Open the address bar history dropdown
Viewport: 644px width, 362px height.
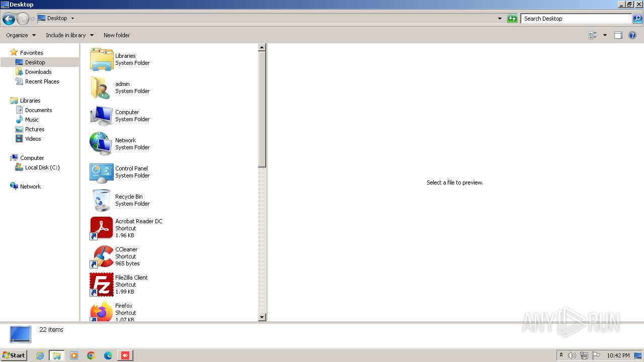click(x=500, y=19)
